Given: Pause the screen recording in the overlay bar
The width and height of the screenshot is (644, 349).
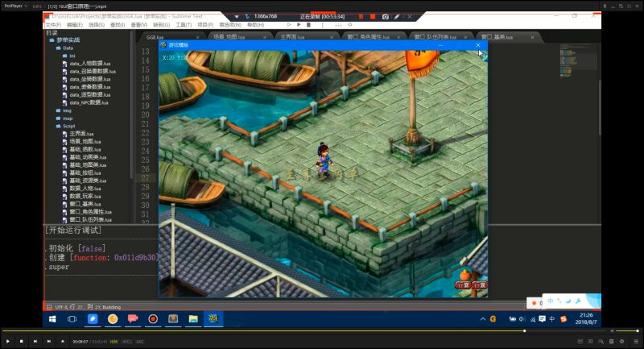Looking at the screenshot, I should 361,17.
